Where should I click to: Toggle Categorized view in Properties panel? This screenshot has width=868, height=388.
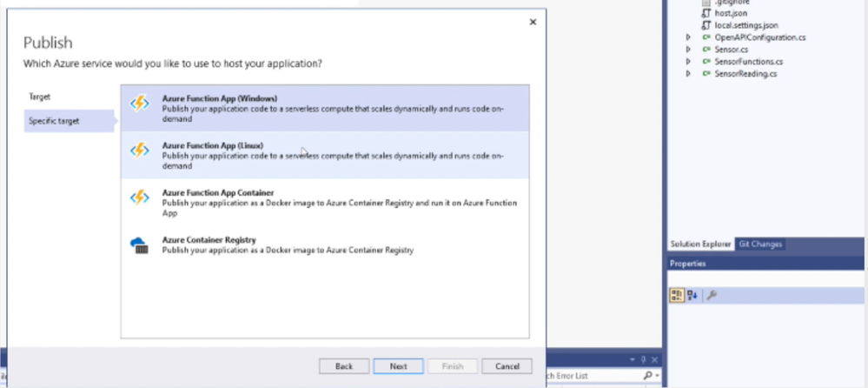pos(677,296)
